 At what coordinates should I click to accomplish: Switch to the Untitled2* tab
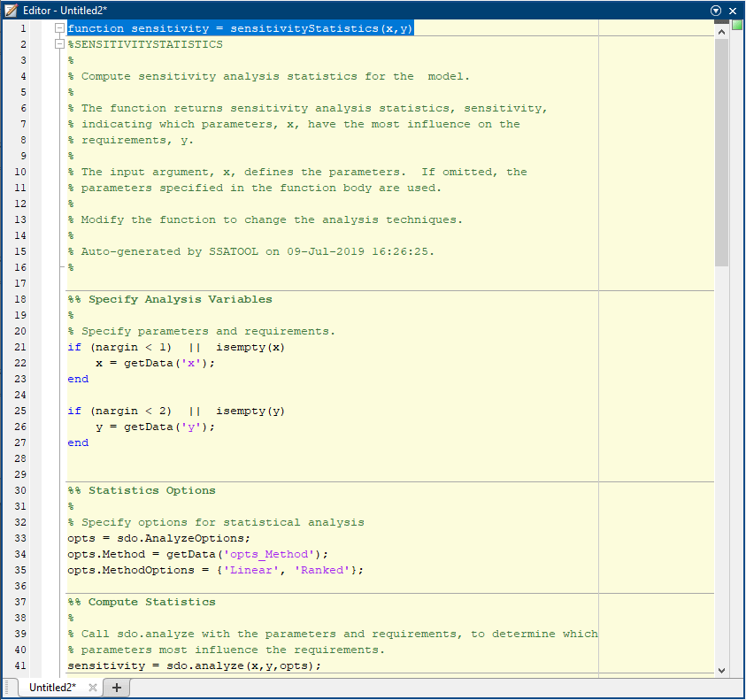[51, 687]
